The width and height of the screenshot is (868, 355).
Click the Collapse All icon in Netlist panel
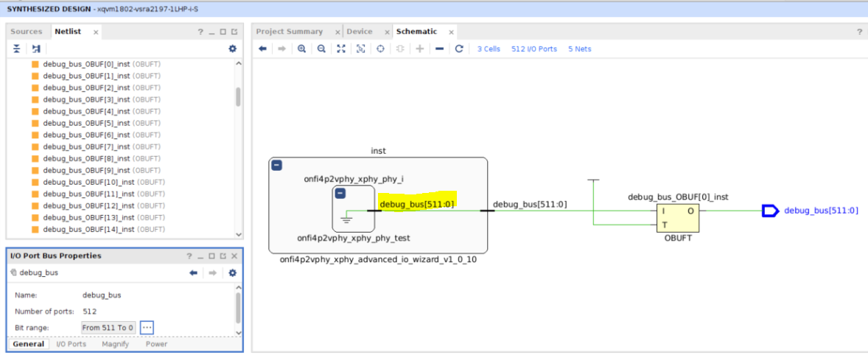[17, 49]
